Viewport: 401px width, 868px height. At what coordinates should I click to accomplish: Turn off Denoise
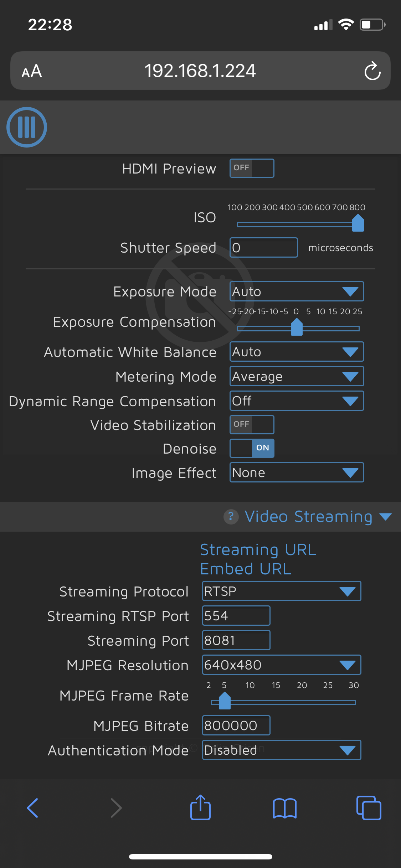(x=252, y=448)
